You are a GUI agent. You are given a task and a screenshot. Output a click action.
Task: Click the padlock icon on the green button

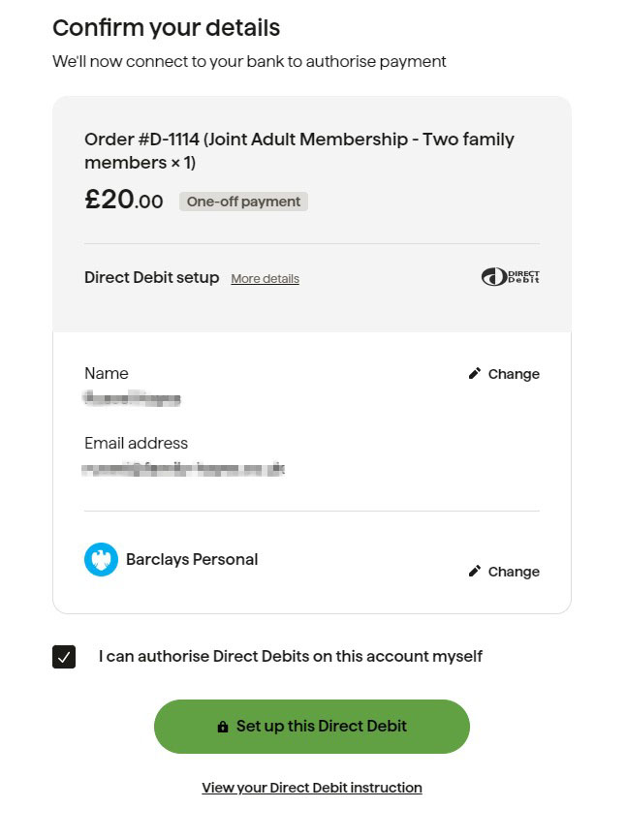click(x=224, y=725)
